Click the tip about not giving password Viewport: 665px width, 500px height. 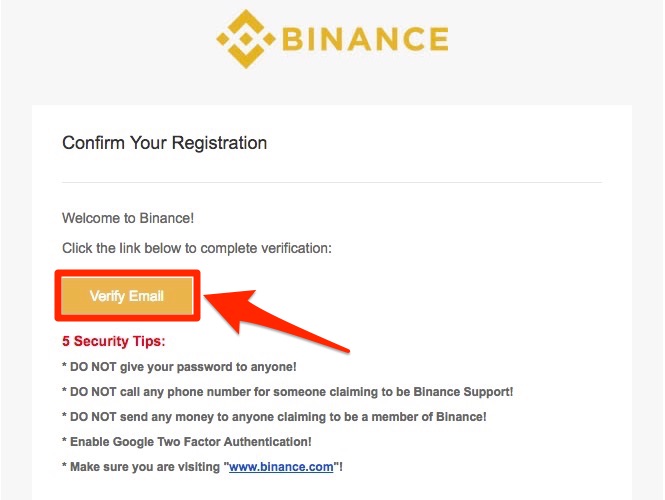(179, 367)
